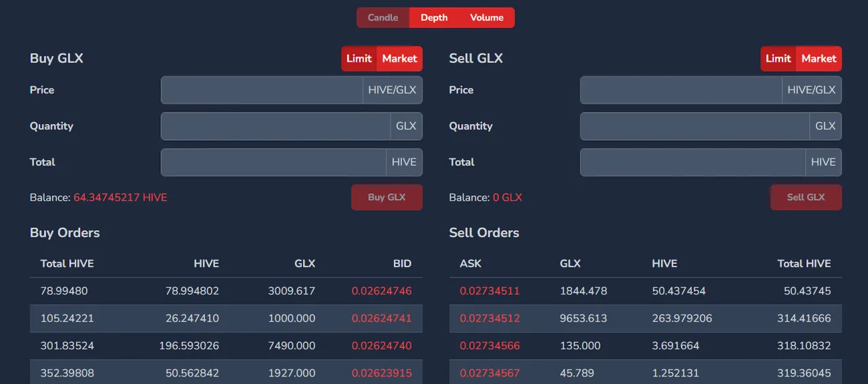Click sell order Total HIVE value 319.36045
Screen dimensions: 868x384
point(804,373)
